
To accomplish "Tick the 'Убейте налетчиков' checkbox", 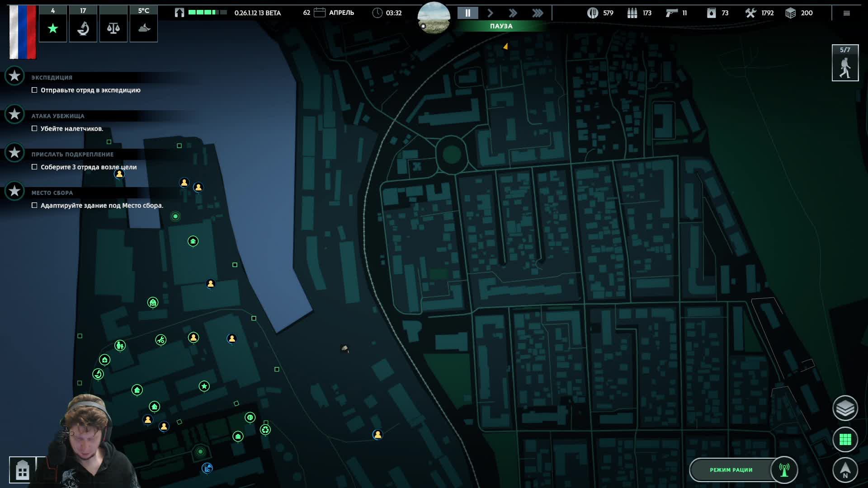I will (x=34, y=128).
